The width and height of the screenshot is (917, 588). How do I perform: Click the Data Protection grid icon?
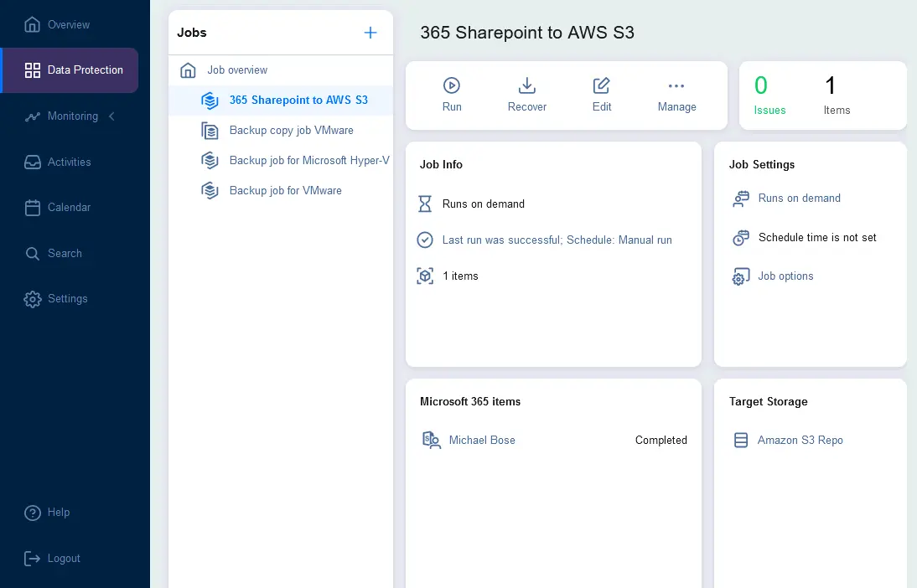point(32,70)
